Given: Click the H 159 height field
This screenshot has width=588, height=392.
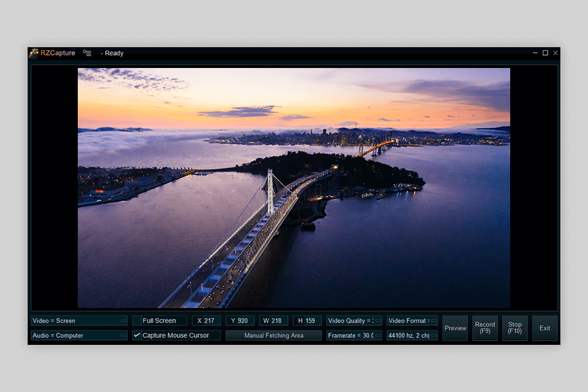Looking at the screenshot, I should coord(307,321).
